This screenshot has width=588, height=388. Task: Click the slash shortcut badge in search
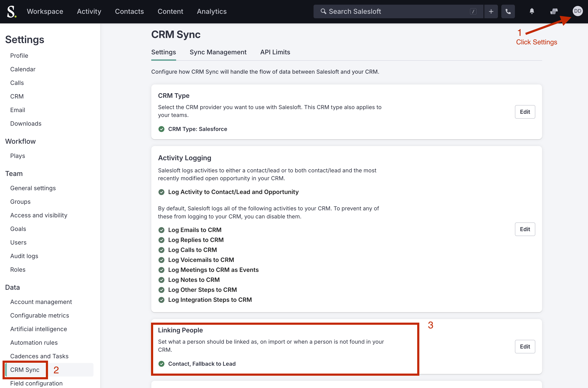coord(473,11)
